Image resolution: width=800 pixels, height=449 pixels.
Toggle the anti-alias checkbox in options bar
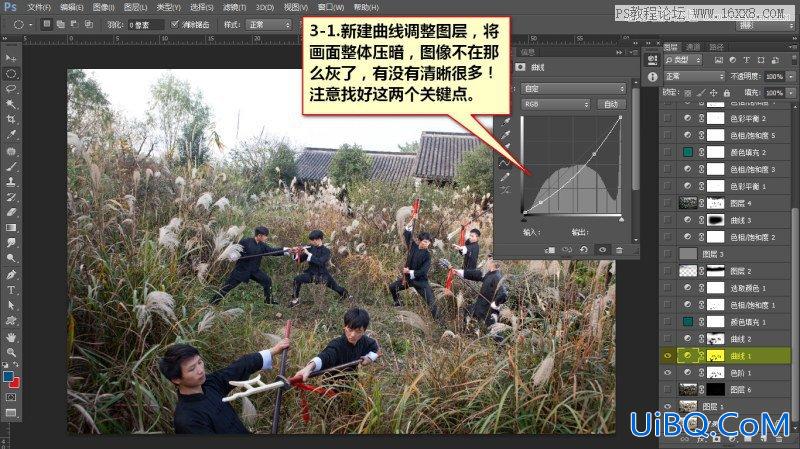coord(175,24)
